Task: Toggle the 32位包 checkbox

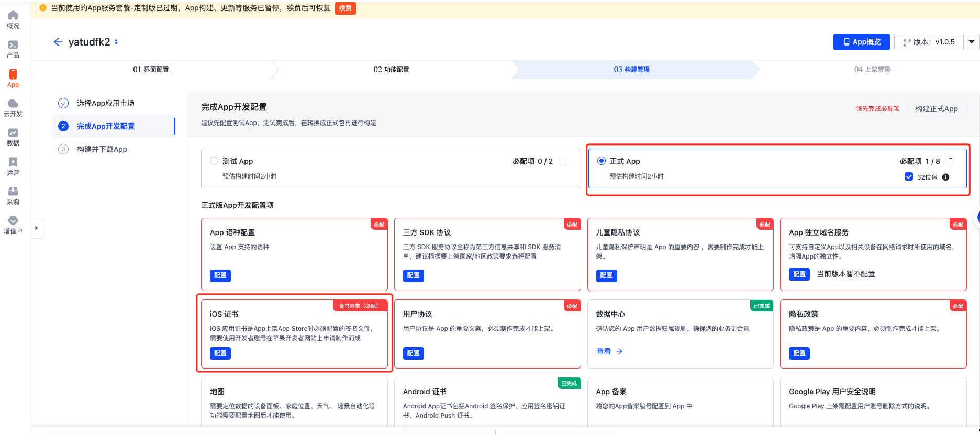Action: [909, 177]
